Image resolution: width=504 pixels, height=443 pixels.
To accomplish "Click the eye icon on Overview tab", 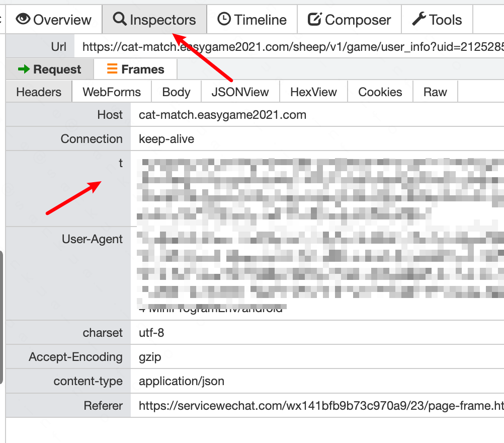I will click(x=23, y=19).
